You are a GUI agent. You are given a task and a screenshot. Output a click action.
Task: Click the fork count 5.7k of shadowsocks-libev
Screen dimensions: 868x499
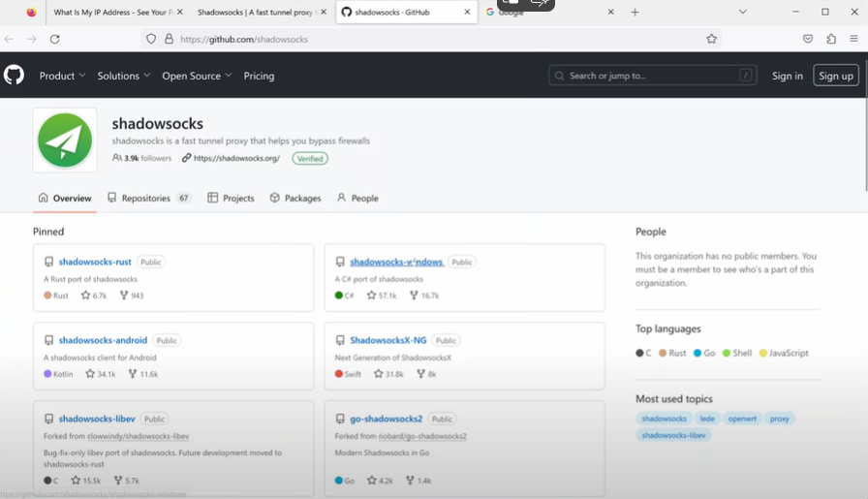point(126,481)
